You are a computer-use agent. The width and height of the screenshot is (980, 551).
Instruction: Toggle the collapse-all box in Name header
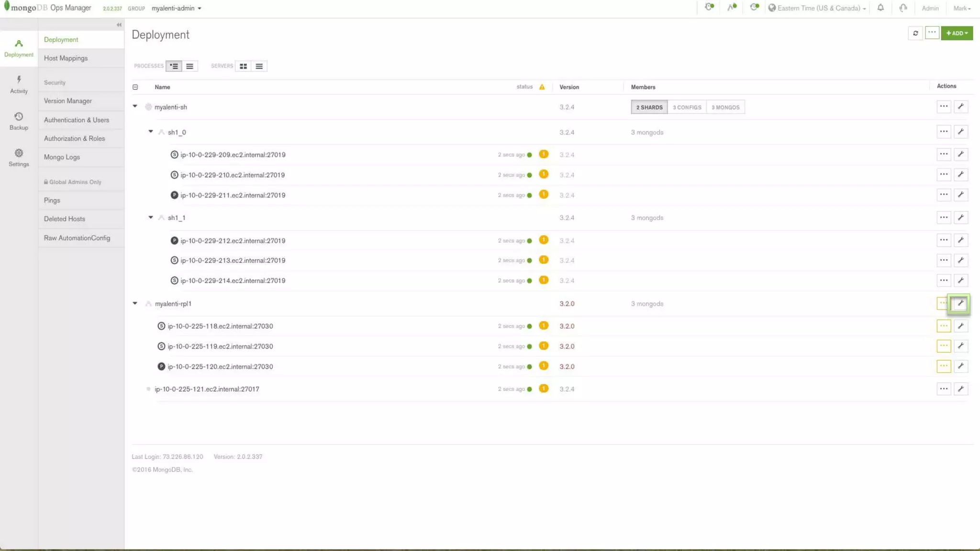tap(135, 87)
